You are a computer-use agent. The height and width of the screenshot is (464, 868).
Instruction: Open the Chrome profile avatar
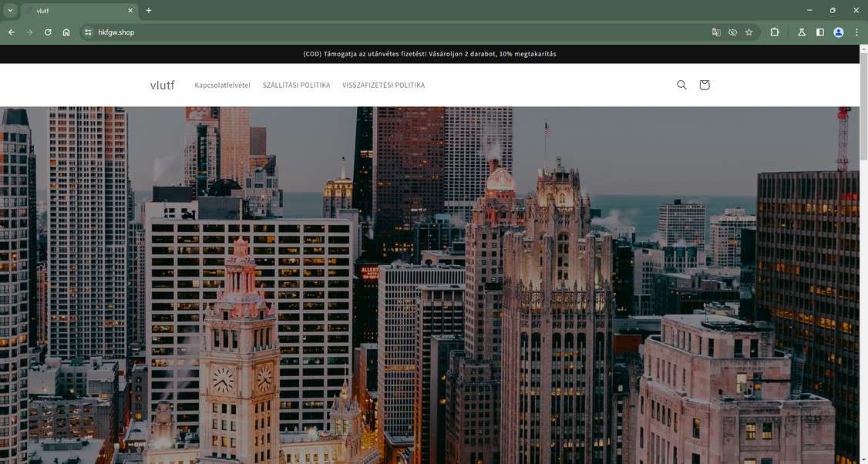pos(839,32)
